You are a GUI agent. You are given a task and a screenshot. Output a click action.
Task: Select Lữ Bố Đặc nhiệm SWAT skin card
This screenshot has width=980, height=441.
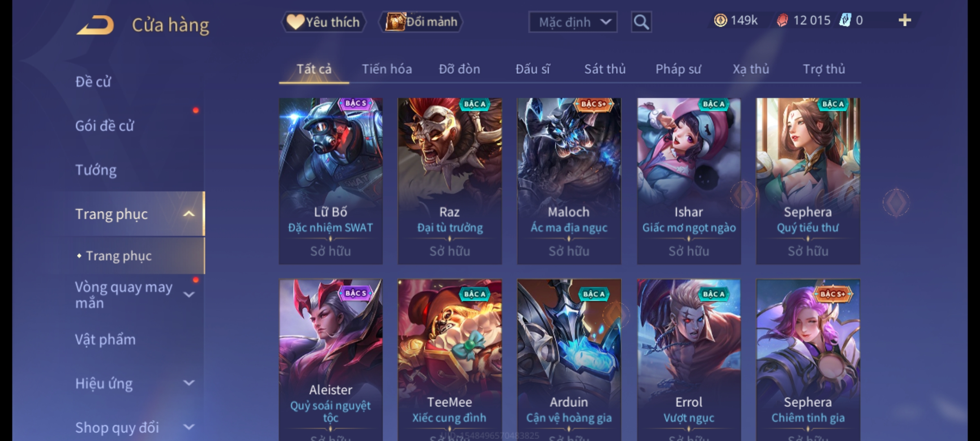click(x=331, y=181)
